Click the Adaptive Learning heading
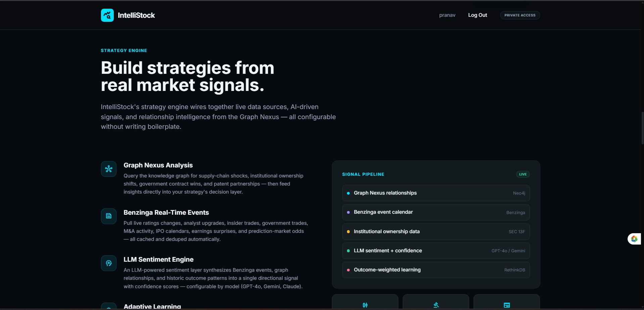 click(x=152, y=306)
